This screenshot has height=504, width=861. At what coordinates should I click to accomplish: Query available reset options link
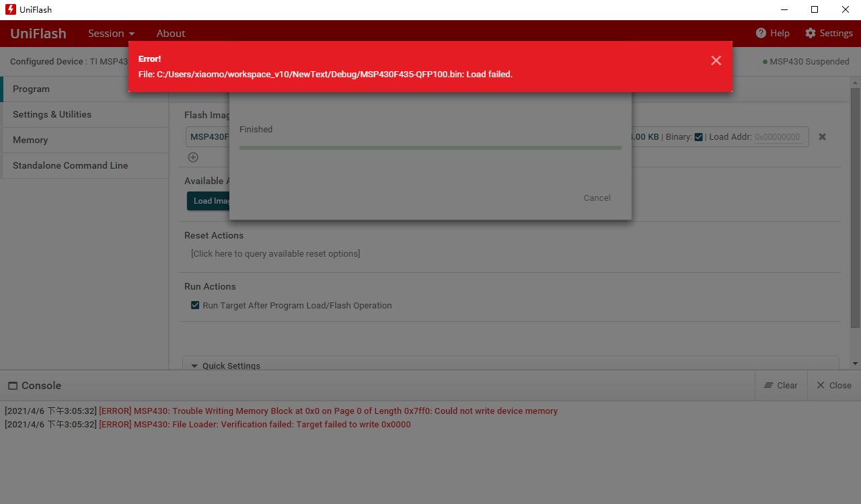click(275, 253)
